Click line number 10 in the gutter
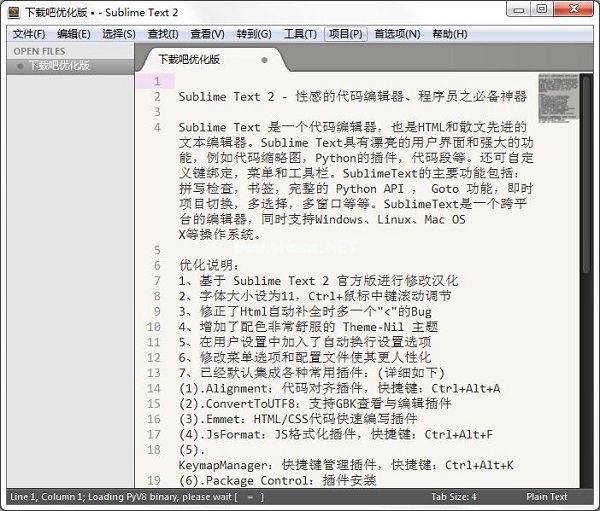This screenshot has height=511, width=600. pyautogui.click(x=154, y=327)
